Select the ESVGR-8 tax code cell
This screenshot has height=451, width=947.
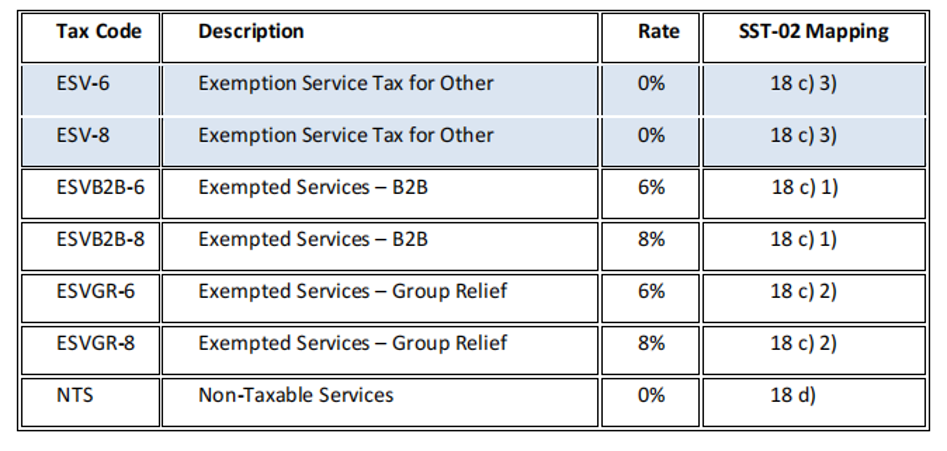coord(95,343)
